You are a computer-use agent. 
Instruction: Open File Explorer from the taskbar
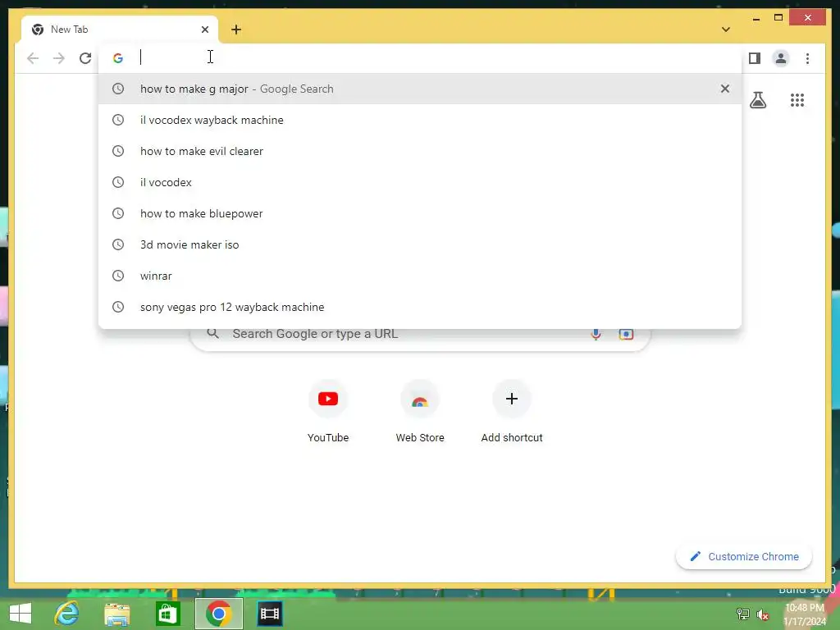tap(116, 614)
